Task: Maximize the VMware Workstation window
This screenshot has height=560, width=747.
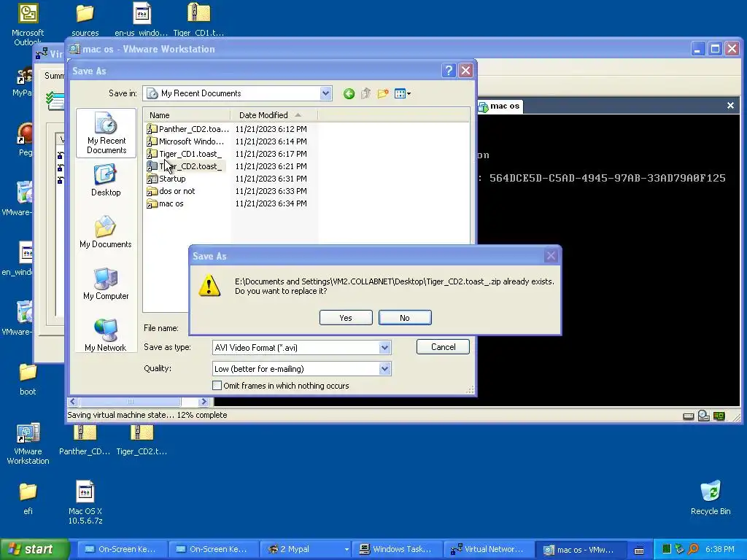Action: pyautogui.click(x=715, y=49)
